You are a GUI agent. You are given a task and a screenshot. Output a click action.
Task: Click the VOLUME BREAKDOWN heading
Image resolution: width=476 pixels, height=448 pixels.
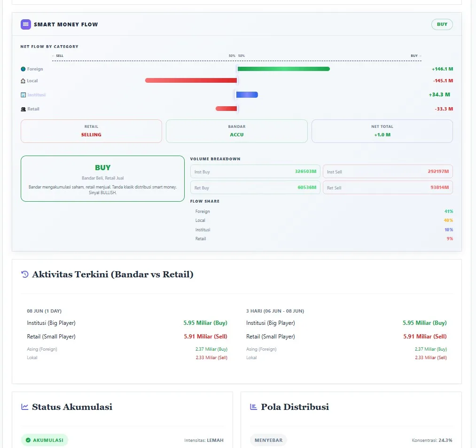click(x=215, y=159)
